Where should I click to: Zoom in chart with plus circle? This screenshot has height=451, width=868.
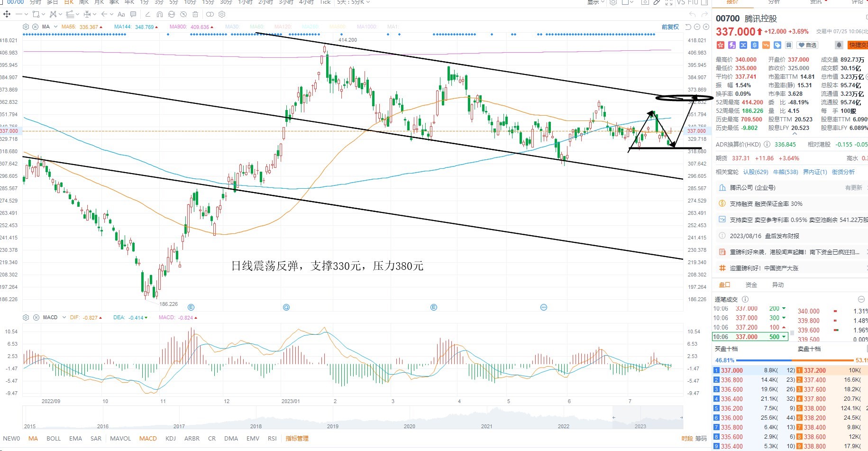(706, 27)
